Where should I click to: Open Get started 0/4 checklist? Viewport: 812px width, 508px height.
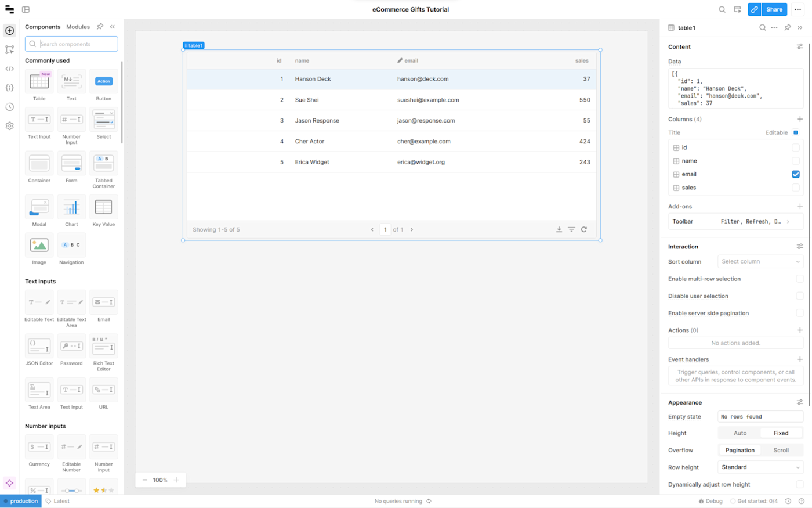point(754,501)
